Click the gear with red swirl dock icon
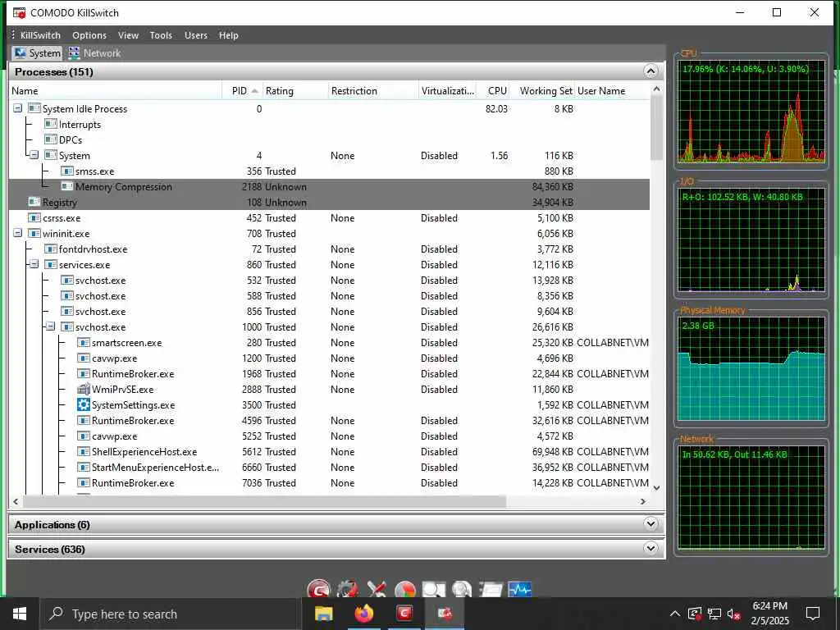840x630 pixels. [348, 589]
